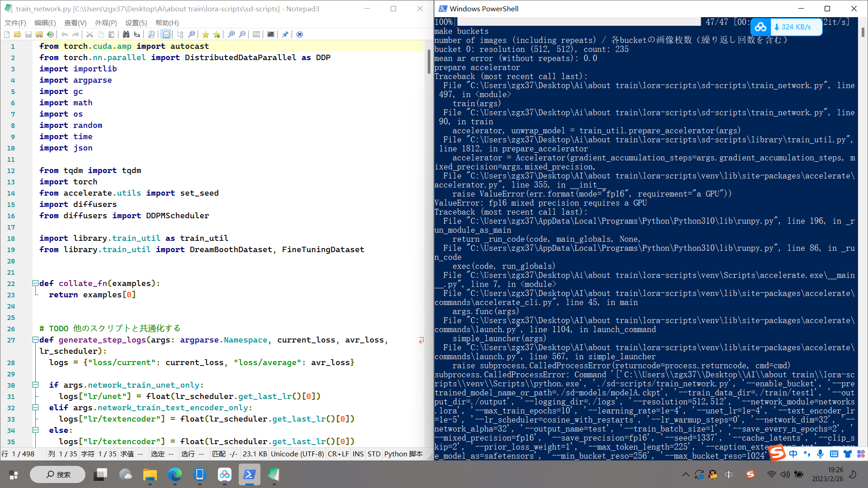Click the cloud download speed 324 KB/s widget
Image resolution: width=868 pixels, height=488 pixels.
(786, 27)
